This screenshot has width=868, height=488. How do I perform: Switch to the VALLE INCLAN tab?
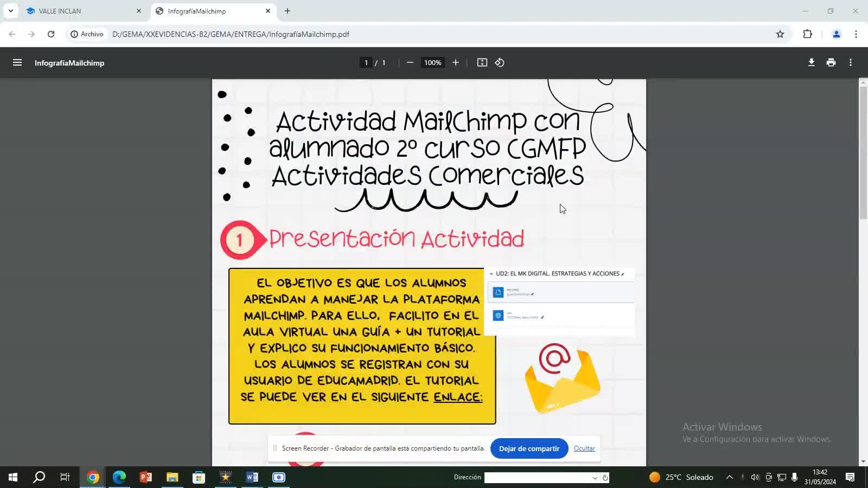pos(84,11)
